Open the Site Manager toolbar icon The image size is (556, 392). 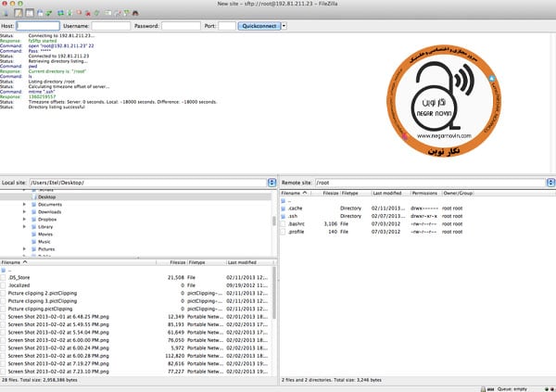[6, 13]
